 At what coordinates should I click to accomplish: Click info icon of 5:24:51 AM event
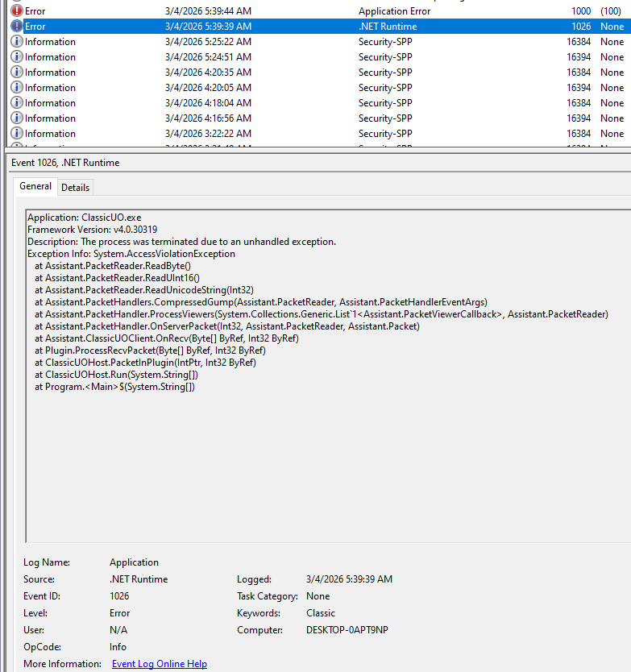pos(17,56)
